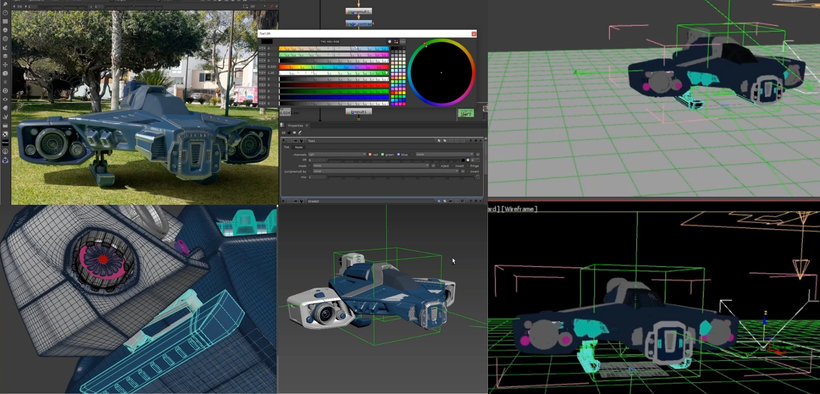Open the color wheel picker icon beside the color field
820x394 pixels.
(468, 160)
